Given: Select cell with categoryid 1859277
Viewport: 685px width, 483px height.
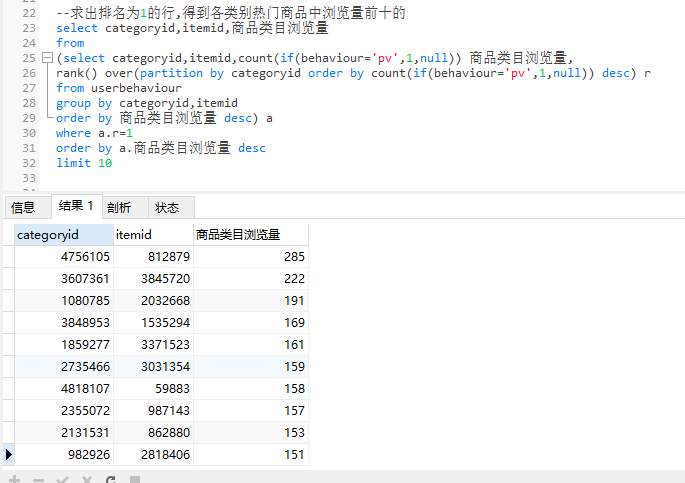Looking at the screenshot, I should [64, 345].
